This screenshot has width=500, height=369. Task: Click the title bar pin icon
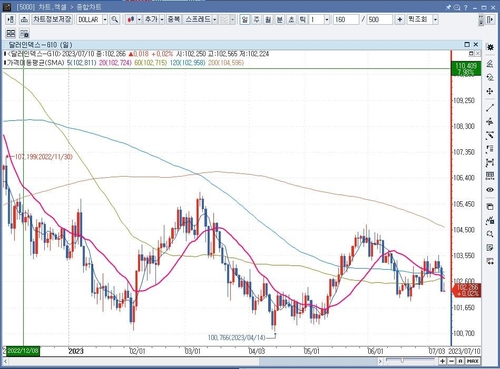pos(449,7)
